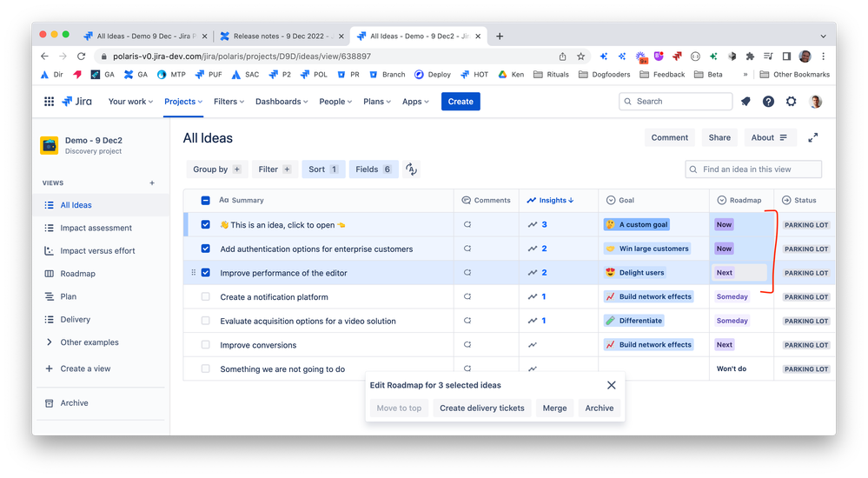The image size is (868, 478).
Task: Click the Merge button
Action: 554,408
